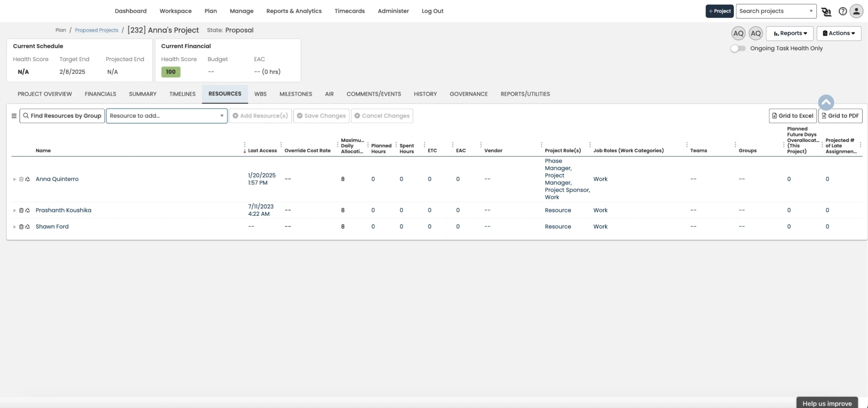Viewport: 868px width, 408px height.
Task: Click the trash icon for Anna Quinterro
Action: click(21, 179)
